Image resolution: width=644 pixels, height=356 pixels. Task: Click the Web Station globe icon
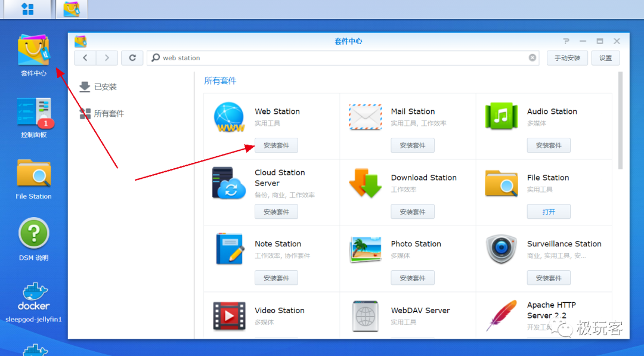[229, 117]
